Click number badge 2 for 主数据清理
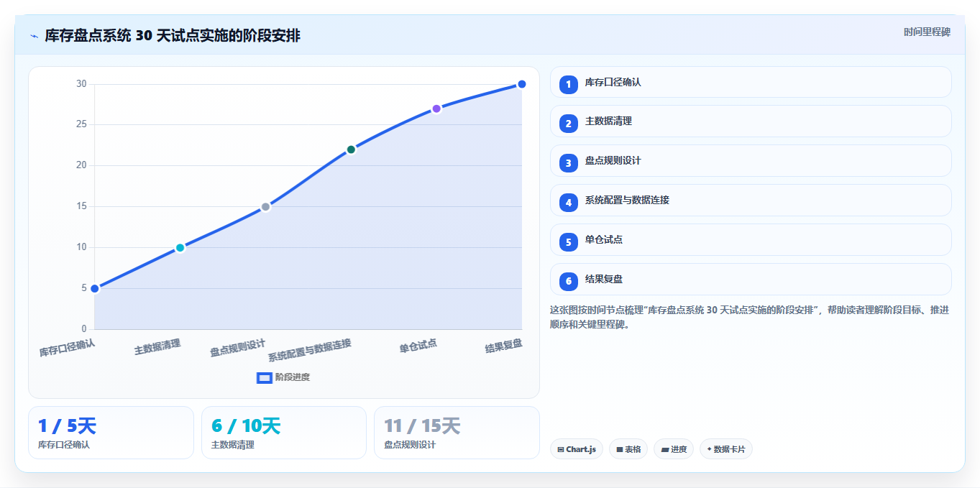 pyautogui.click(x=569, y=124)
